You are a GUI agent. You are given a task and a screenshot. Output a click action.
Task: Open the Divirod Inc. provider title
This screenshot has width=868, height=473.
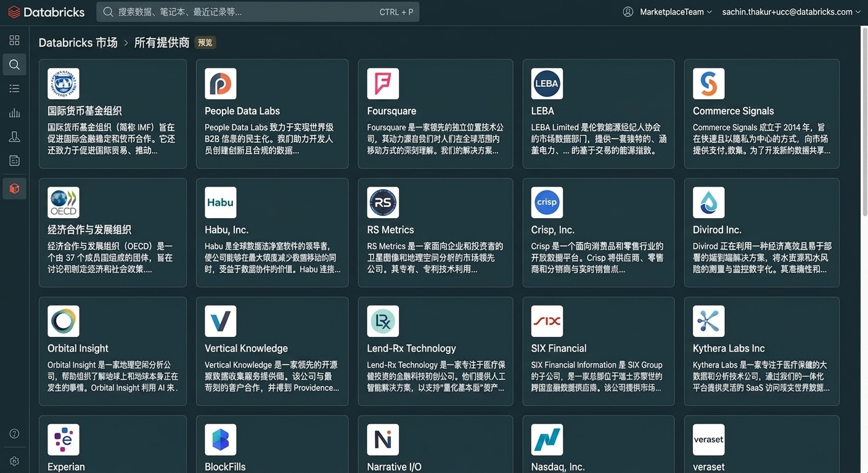[717, 230]
